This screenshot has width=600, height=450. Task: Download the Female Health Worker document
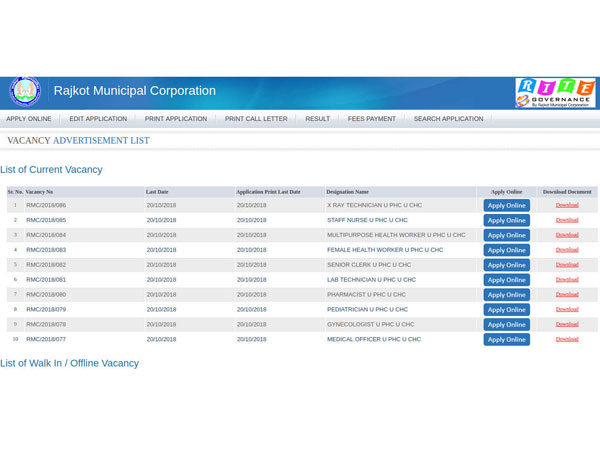pyautogui.click(x=567, y=250)
